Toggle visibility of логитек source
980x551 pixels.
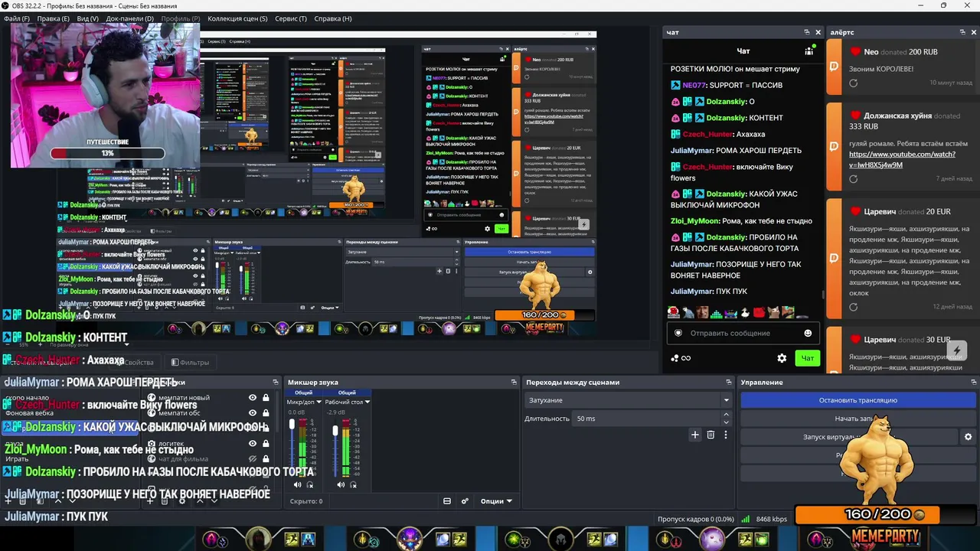point(253,443)
